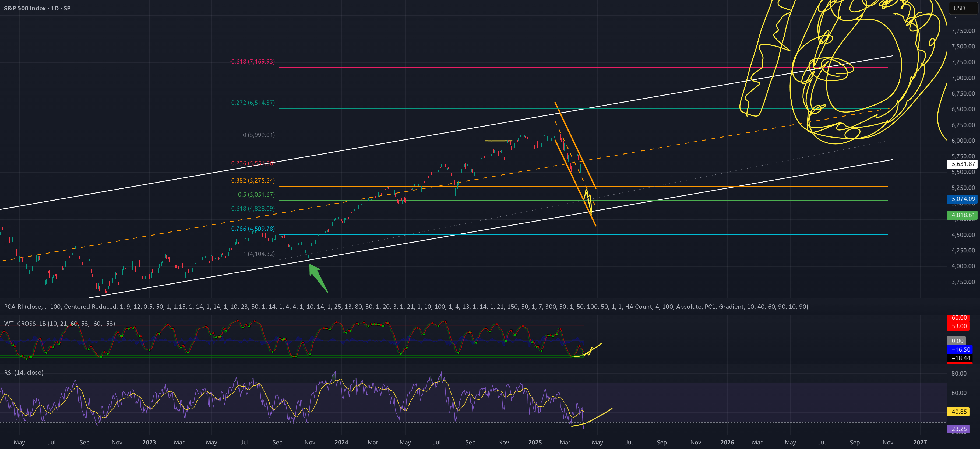Image resolution: width=980 pixels, height=449 pixels.
Task: Click the red 60.00 overbought level label
Action: (959, 318)
